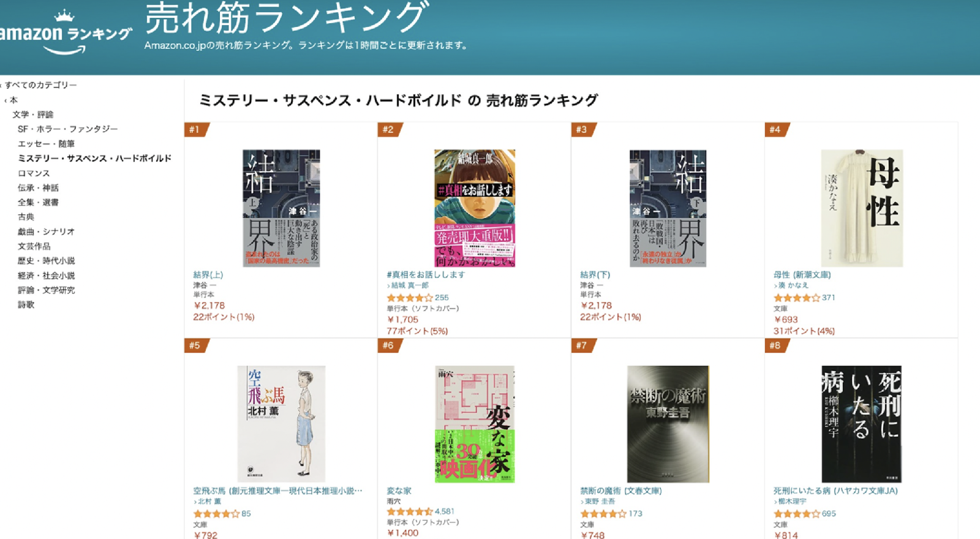Screen dimensions: 980x539
Task: Select エッセー・随筆 category
Action: (46, 144)
